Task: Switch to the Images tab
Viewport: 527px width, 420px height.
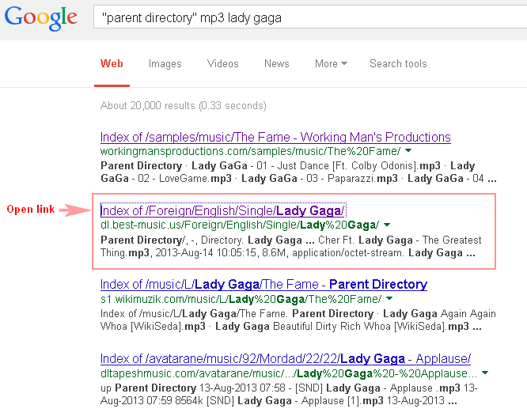Action: click(x=165, y=63)
